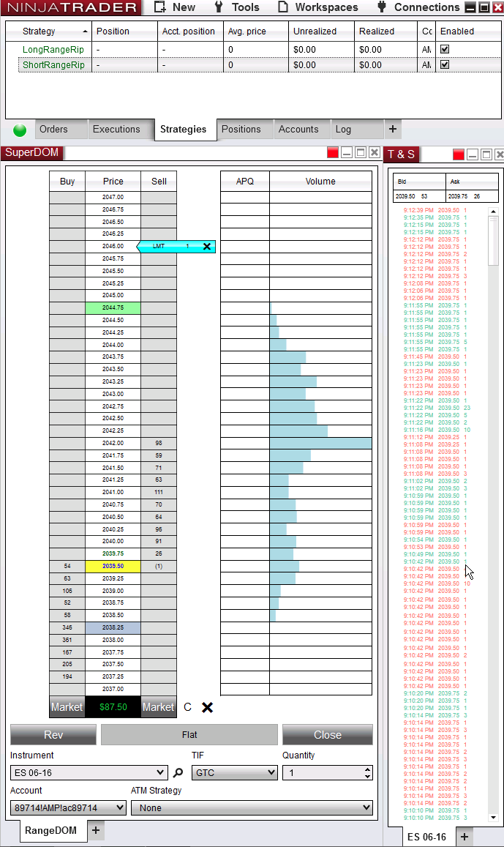Add a new tab to Control Center
Viewport: 504px width, 847px height.
[392, 129]
